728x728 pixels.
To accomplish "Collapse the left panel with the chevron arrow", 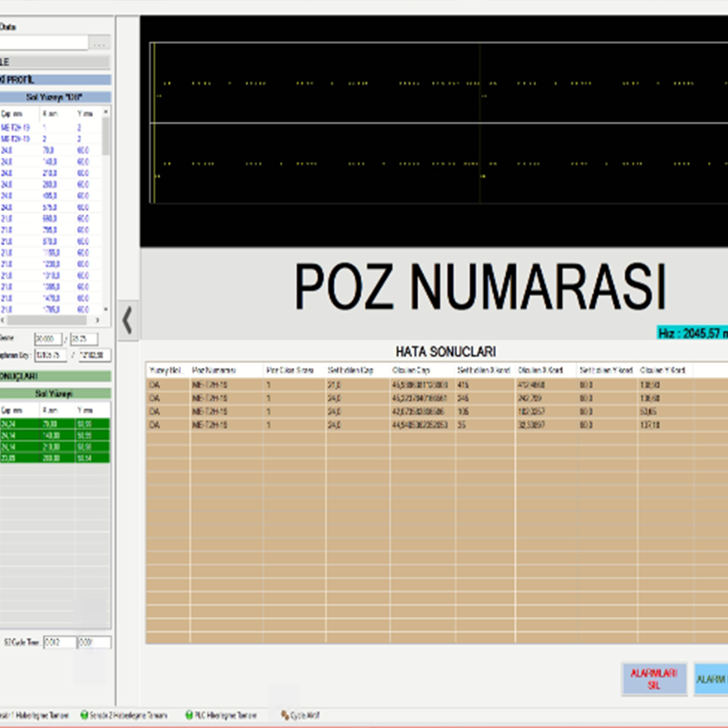I will point(127,321).
